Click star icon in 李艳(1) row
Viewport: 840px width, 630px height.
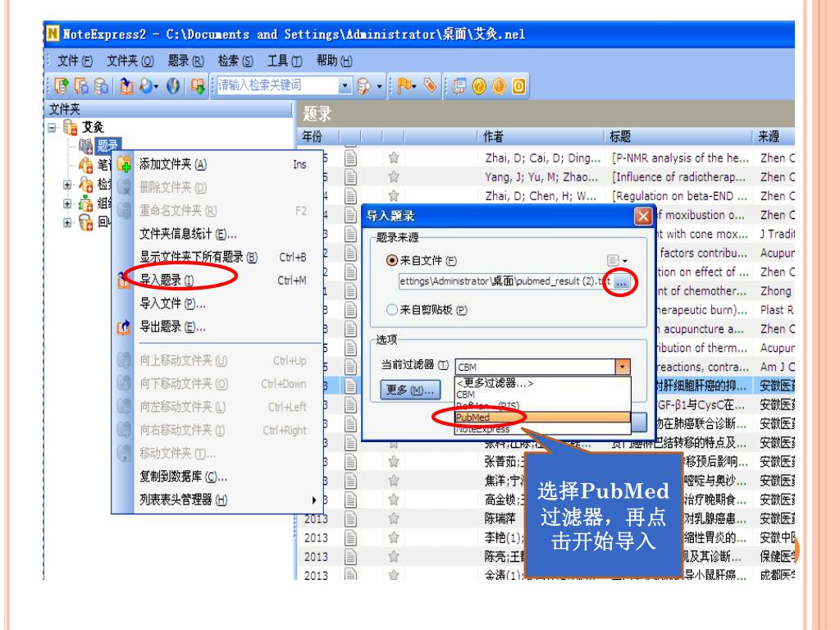click(394, 537)
